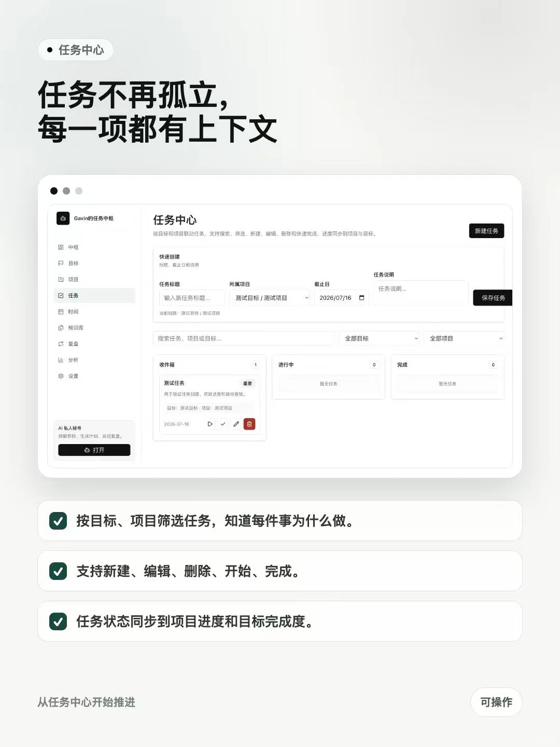This screenshot has height=747, width=560.
Task: Edit 测试任务 with the pencil icon
Action: click(236, 424)
